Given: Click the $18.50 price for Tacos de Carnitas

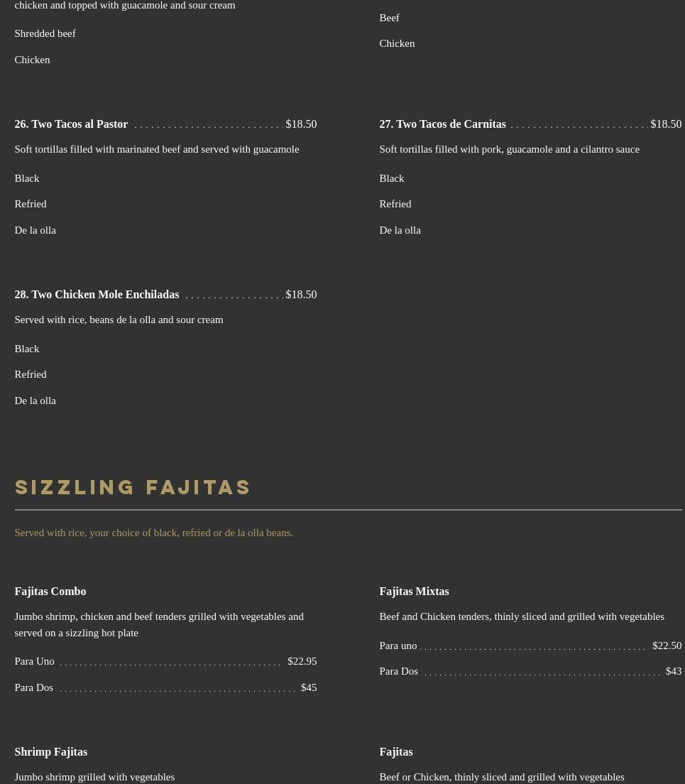Looking at the screenshot, I should (666, 124).
